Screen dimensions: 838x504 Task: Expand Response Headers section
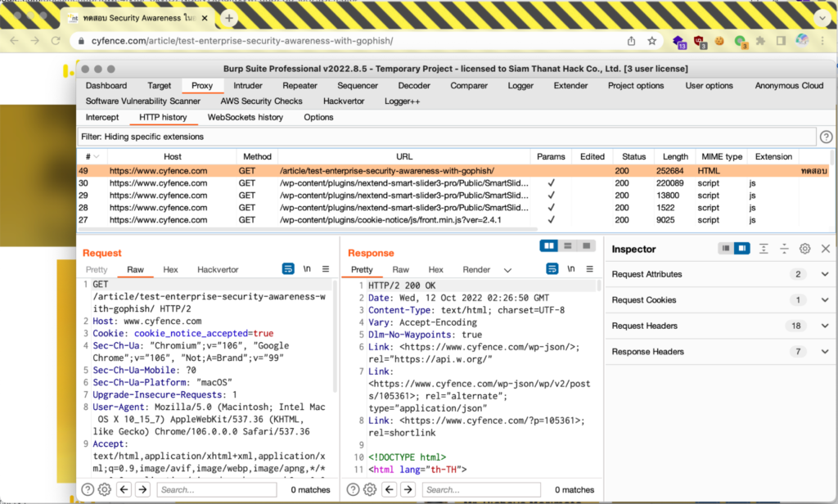722,351
